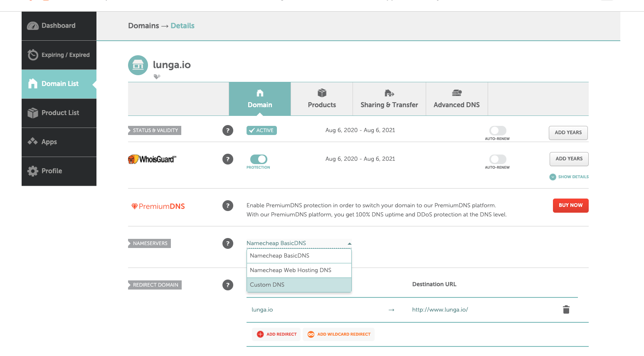Switch to Advanced DNS tab

(456, 99)
